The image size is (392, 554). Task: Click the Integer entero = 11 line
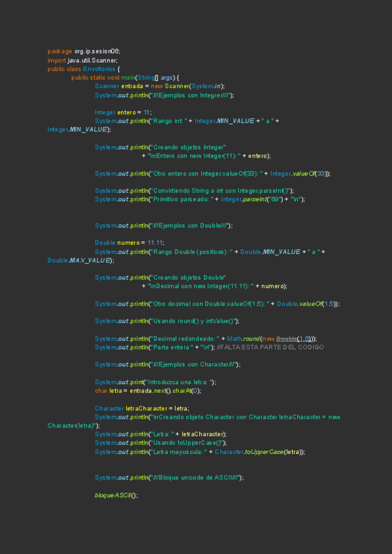(x=123, y=112)
